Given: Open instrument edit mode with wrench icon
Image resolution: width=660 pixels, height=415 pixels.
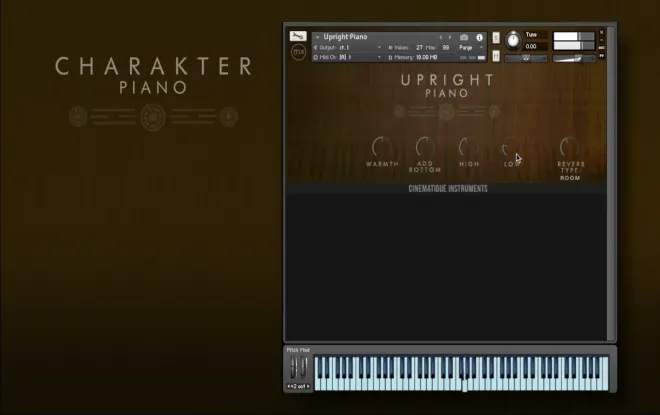Looking at the screenshot, I should [298, 36].
